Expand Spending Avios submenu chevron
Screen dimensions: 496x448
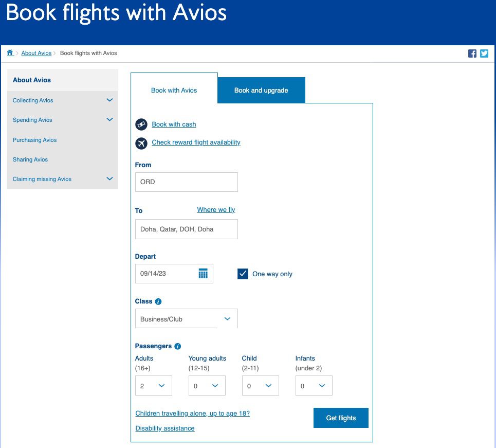(x=109, y=120)
